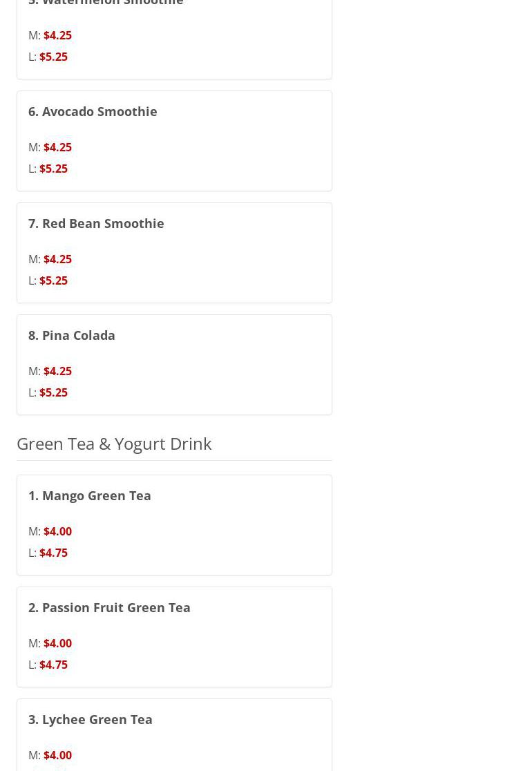Click Passion Fruit Green Tea medium price

click(57, 643)
